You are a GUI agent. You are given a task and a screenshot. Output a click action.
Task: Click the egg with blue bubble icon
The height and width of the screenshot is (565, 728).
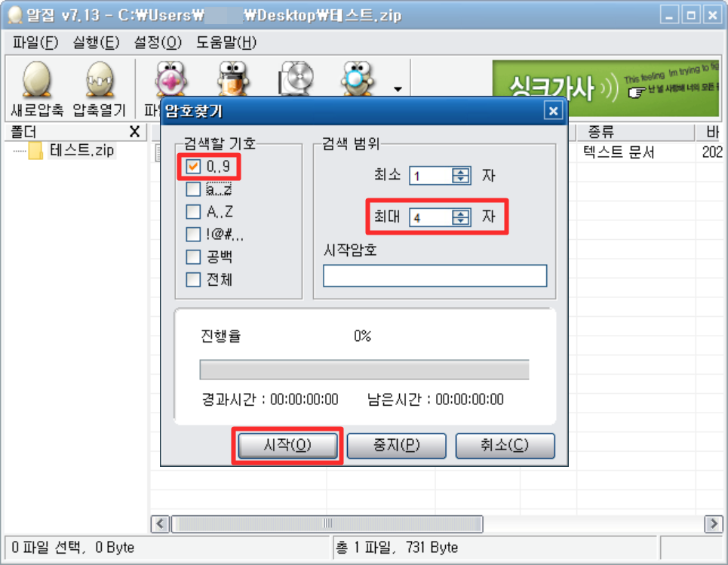(x=356, y=78)
